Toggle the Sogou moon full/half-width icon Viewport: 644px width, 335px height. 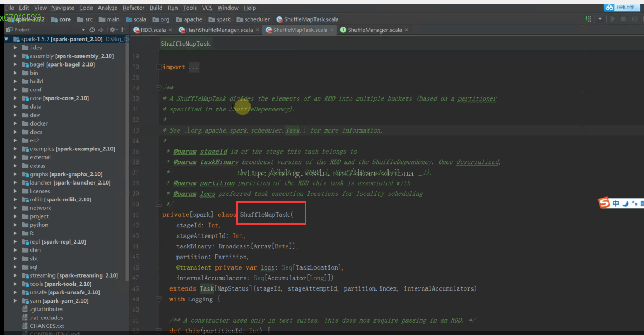(626, 203)
